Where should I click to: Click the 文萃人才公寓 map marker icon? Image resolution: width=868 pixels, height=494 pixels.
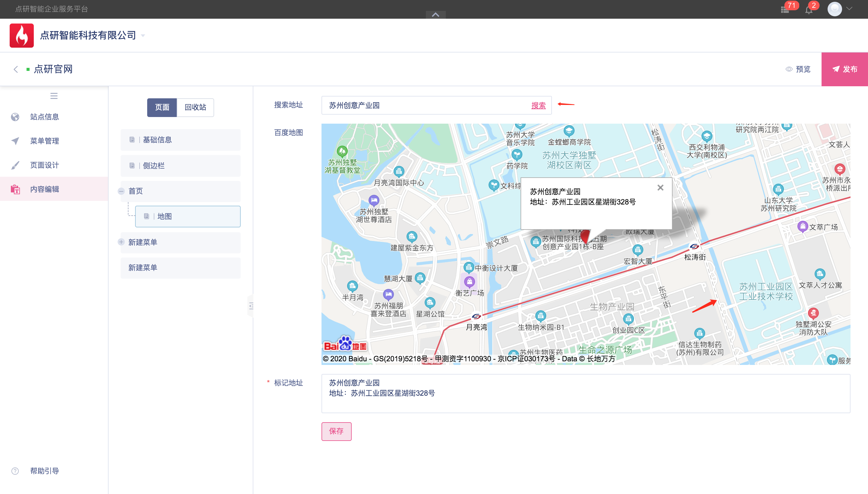click(x=820, y=274)
